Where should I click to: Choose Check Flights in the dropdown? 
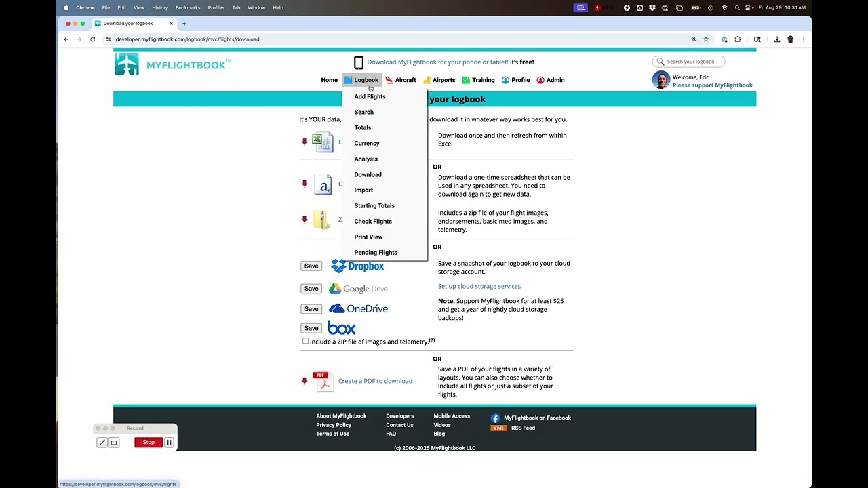pos(373,221)
